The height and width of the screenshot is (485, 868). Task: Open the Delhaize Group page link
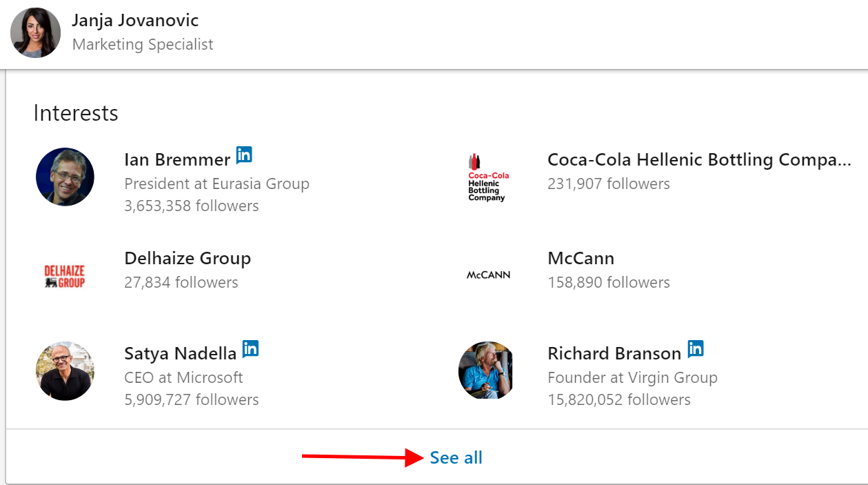click(188, 258)
